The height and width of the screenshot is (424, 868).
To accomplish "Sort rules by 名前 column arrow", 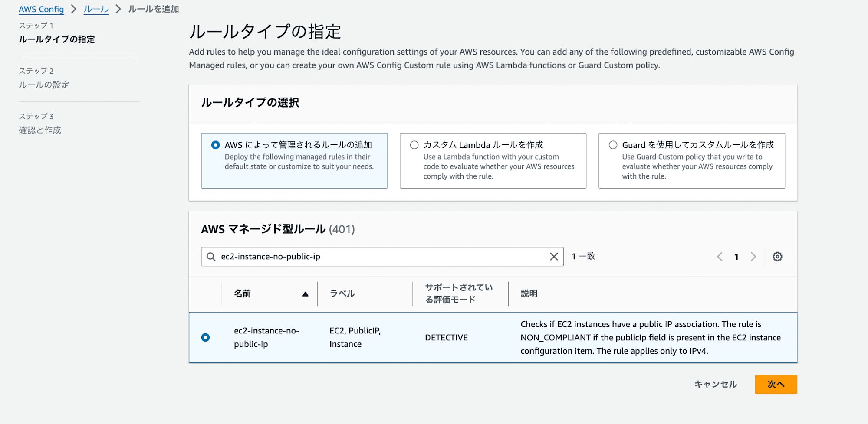I will [305, 294].
